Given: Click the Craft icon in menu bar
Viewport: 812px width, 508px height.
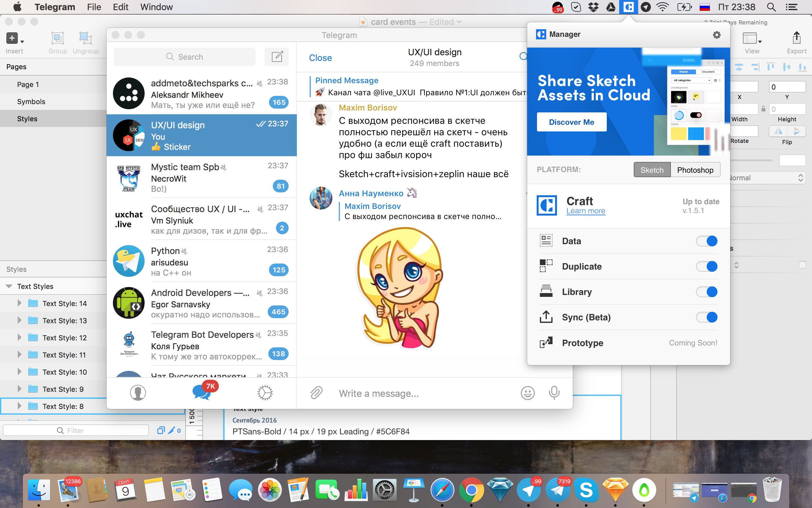Looking at the screenshot, I should [x=628, y=7].
